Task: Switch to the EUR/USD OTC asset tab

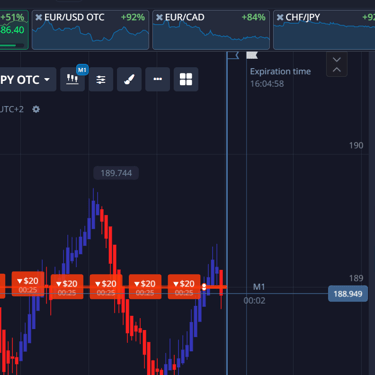Action: pos(90,30)
